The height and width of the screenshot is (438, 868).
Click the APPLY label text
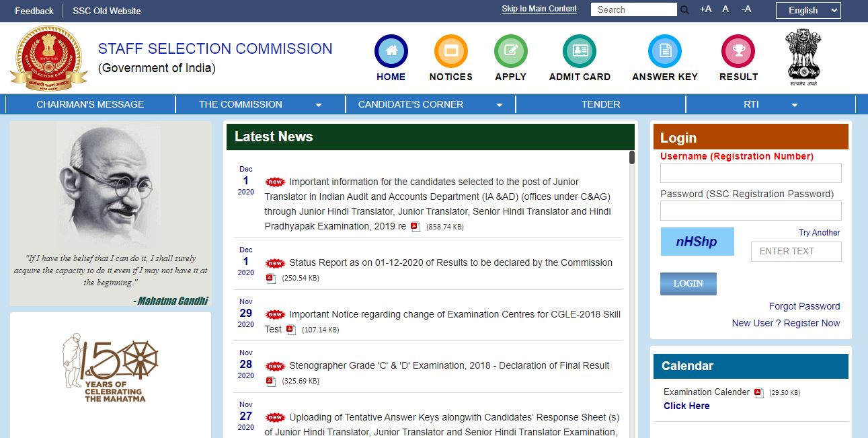[x=511, y=77]
